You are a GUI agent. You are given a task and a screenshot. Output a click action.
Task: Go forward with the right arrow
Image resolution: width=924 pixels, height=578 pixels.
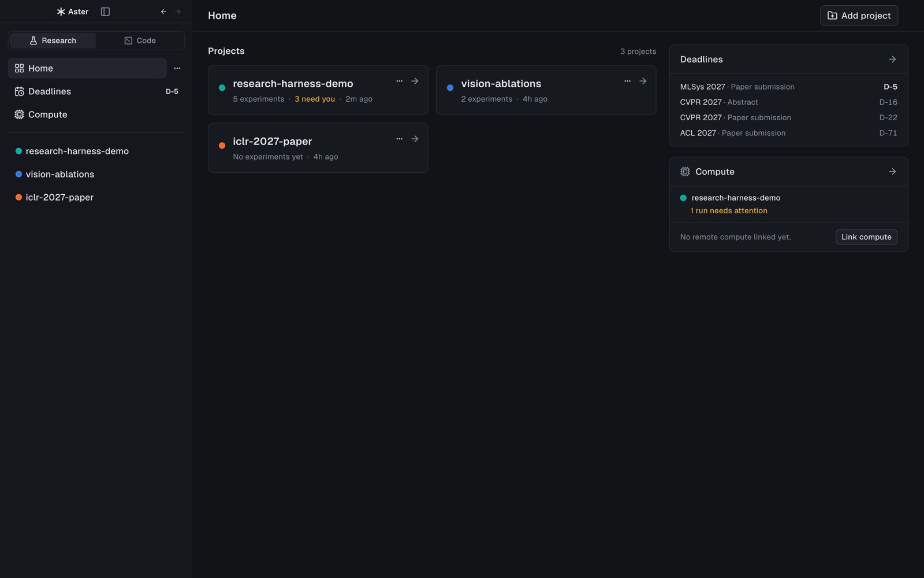click(x=178, y=12)
